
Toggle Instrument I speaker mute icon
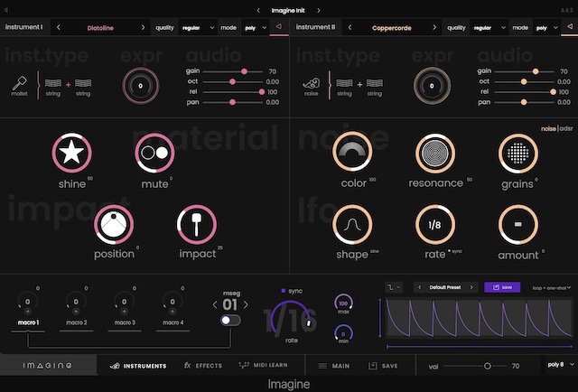click(x=278, y=27)
